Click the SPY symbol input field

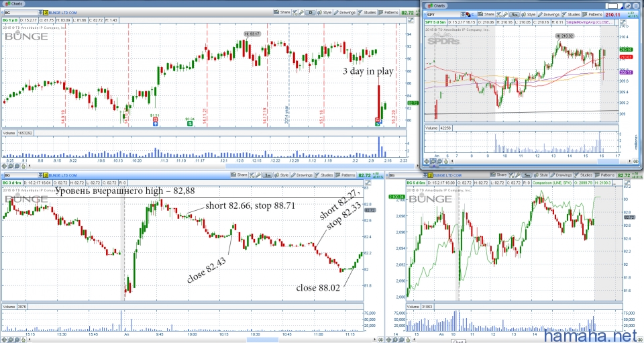point(443,14)
